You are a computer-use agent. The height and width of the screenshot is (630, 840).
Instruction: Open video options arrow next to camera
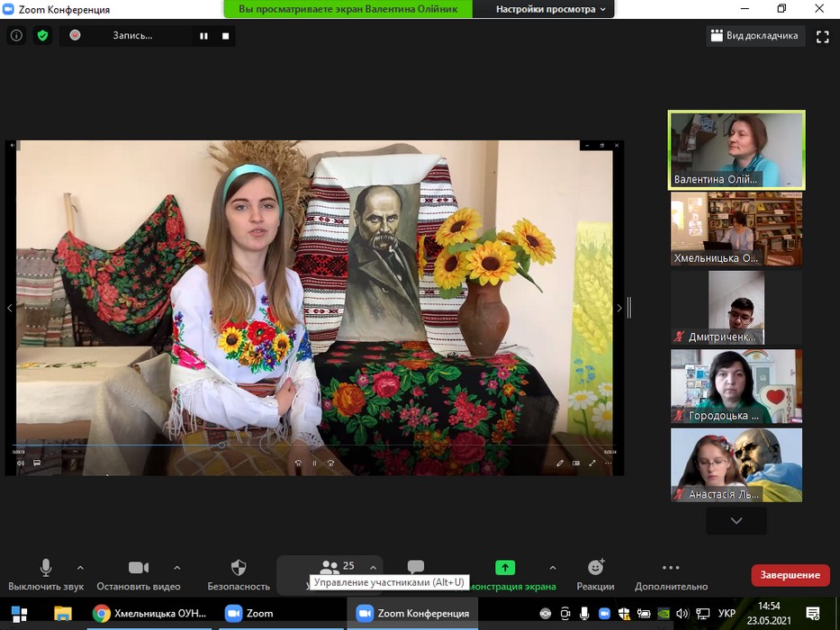[177, 567]
